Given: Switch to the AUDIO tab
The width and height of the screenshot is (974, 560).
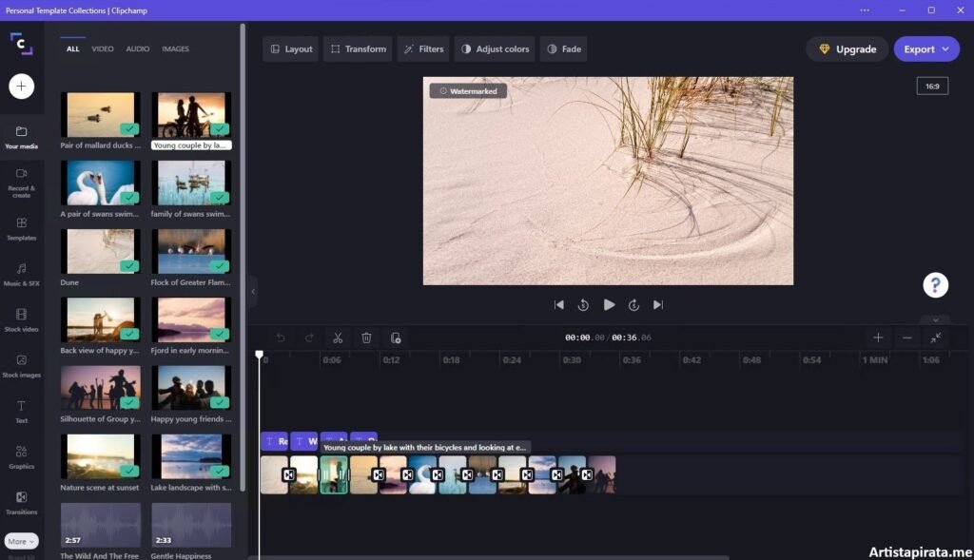Looking at the screenshot, I should click(140, 48).
